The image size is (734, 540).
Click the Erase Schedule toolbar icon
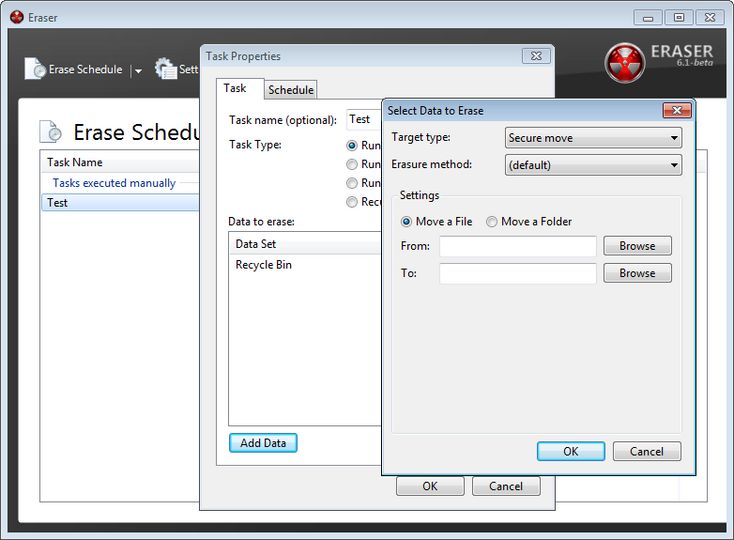[x=36, y=69]
